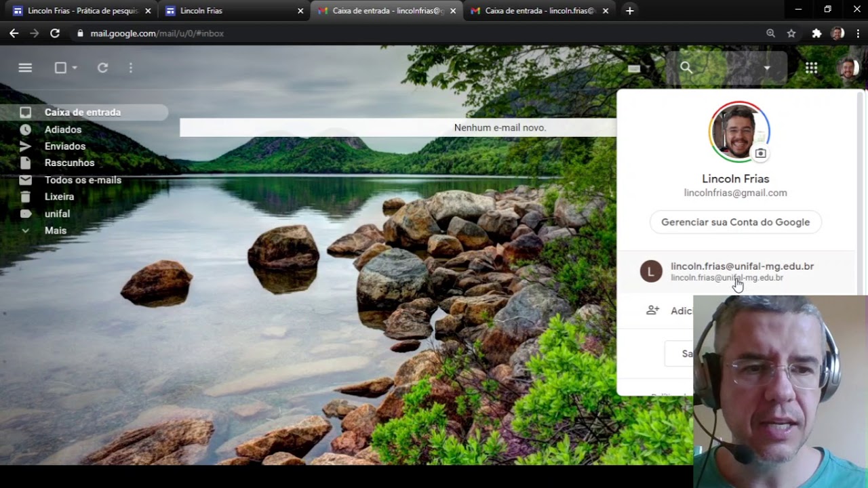The height and width of the screenshot is (488, 868).
Task: Open the select checkbox dropdown arrow
Action: pos(75,68)
